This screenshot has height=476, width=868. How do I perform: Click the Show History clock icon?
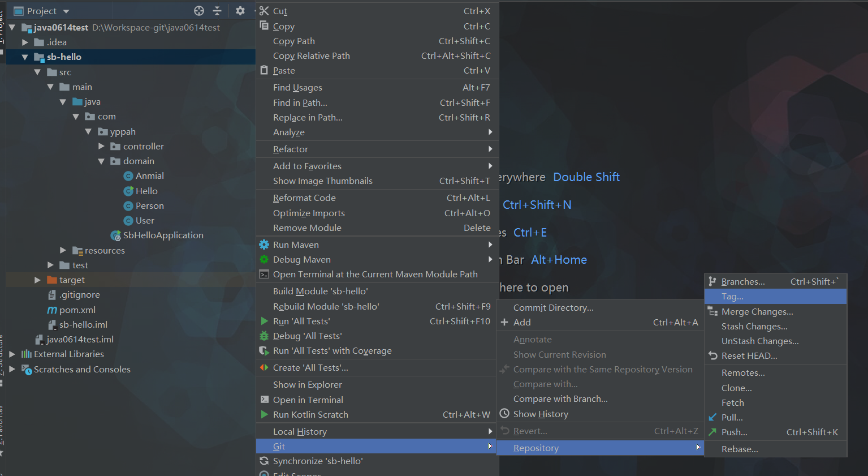504,414
